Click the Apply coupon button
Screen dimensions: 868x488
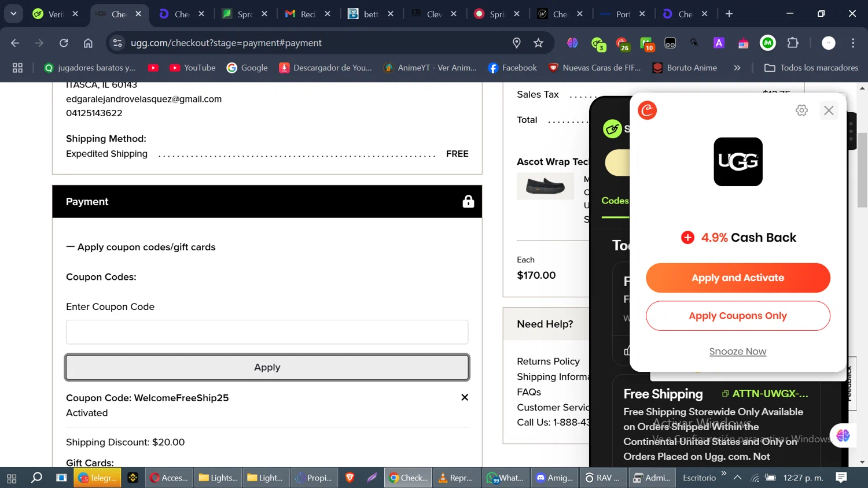[267, 367]
